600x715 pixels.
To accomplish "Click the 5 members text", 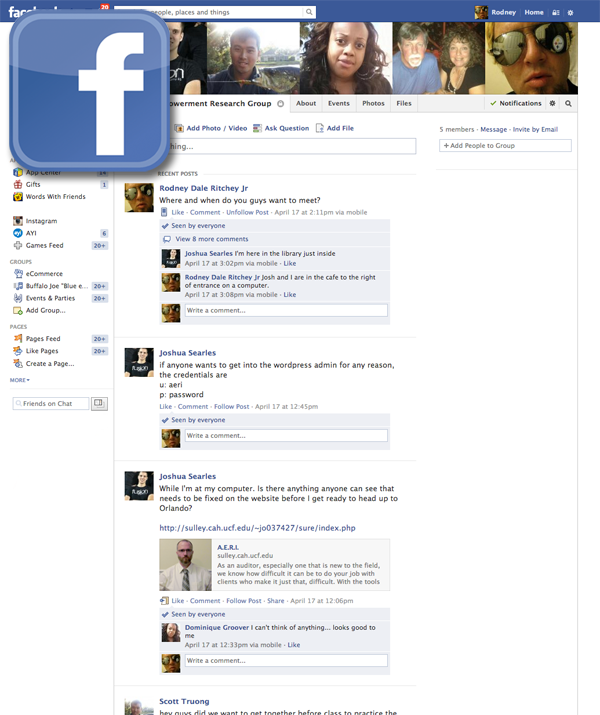I will tap(457, 130).
